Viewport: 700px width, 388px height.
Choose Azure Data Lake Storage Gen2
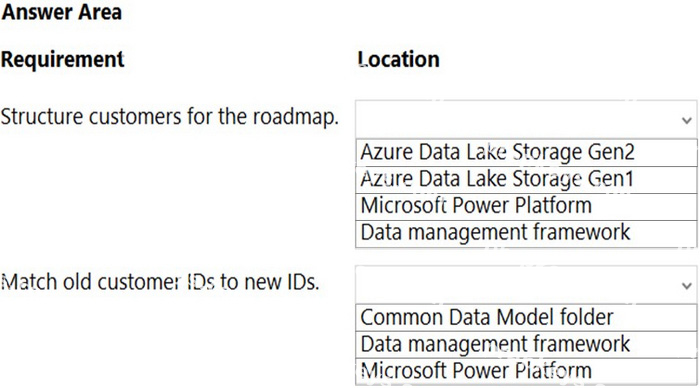[526, 153]
